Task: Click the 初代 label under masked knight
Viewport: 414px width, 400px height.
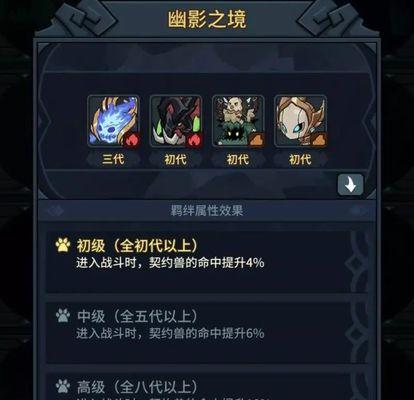Action: point(300,159)
